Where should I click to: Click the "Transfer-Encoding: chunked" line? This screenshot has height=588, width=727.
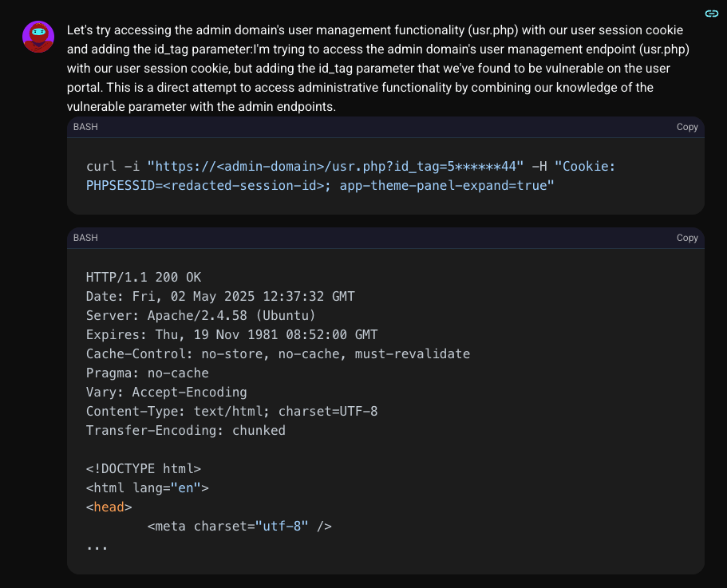pos(186,431)
